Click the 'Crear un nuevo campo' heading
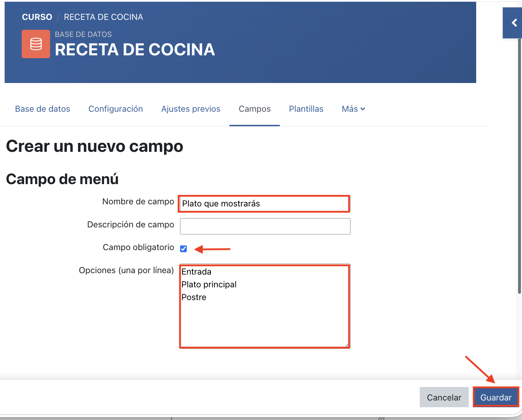This screenshot has height=420, width=522. (x=94, y=146)
